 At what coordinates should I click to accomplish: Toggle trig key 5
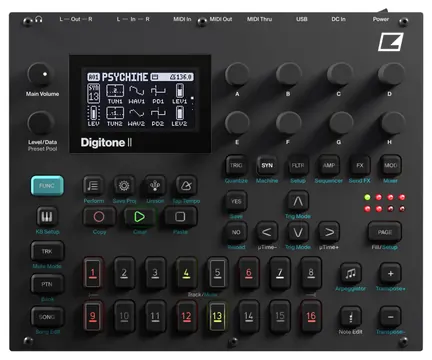(217, 273)
